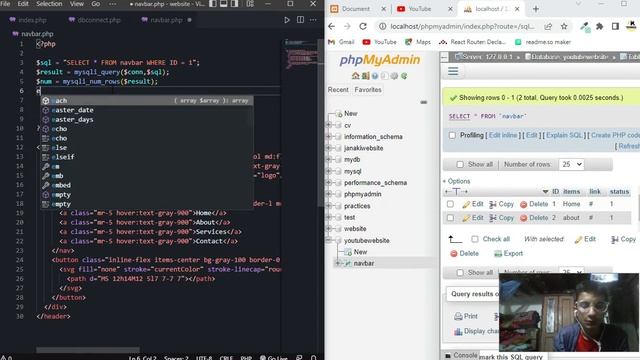Share this page from the address bar

click(548, 27)
